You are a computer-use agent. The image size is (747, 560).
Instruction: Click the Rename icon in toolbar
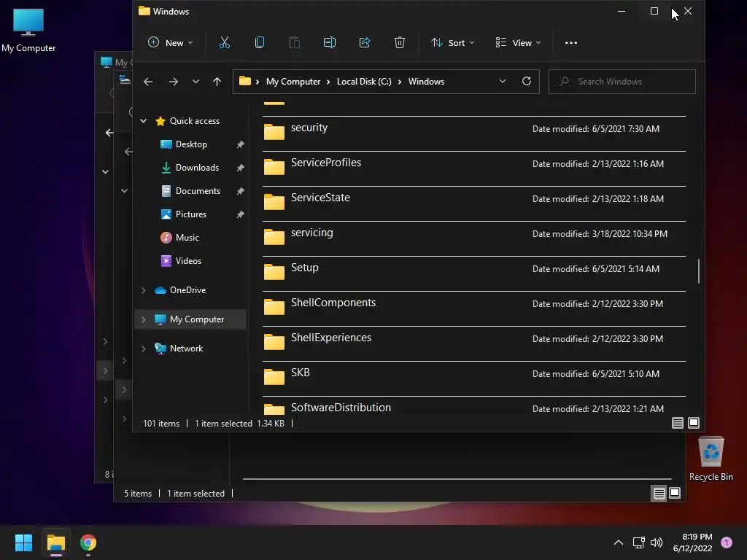[330, 43]
